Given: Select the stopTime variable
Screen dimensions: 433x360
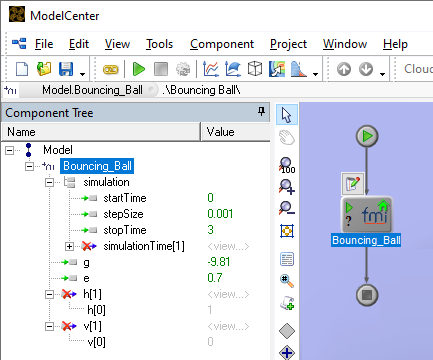Looking at the screenshot, I should 125,230.
